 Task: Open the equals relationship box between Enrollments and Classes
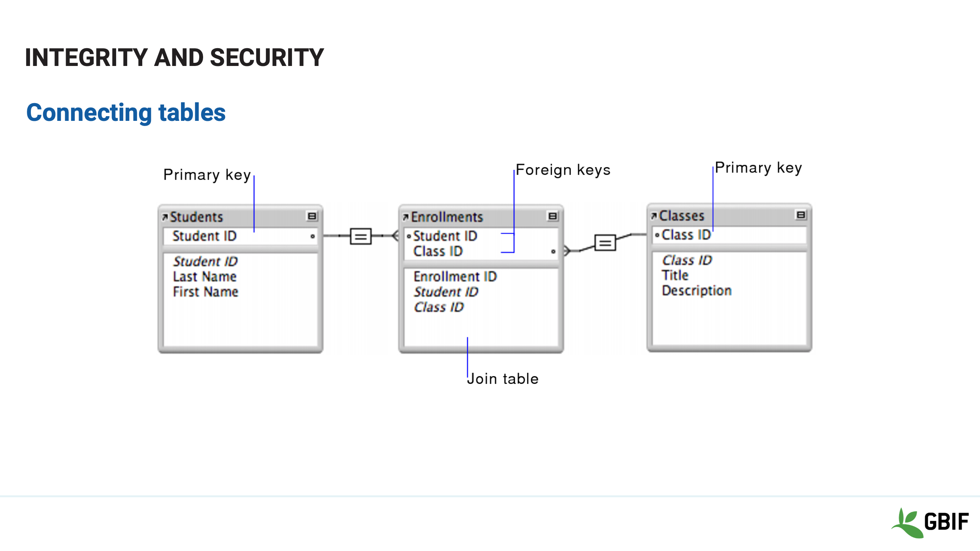click(605, 243)
